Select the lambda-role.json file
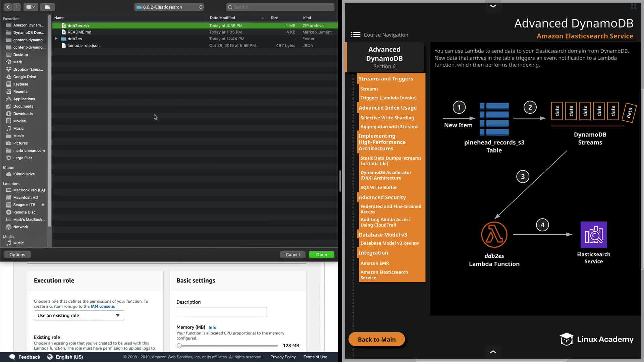Image resolution: width=644 pixels, height=362 pixels. [84, 46]
